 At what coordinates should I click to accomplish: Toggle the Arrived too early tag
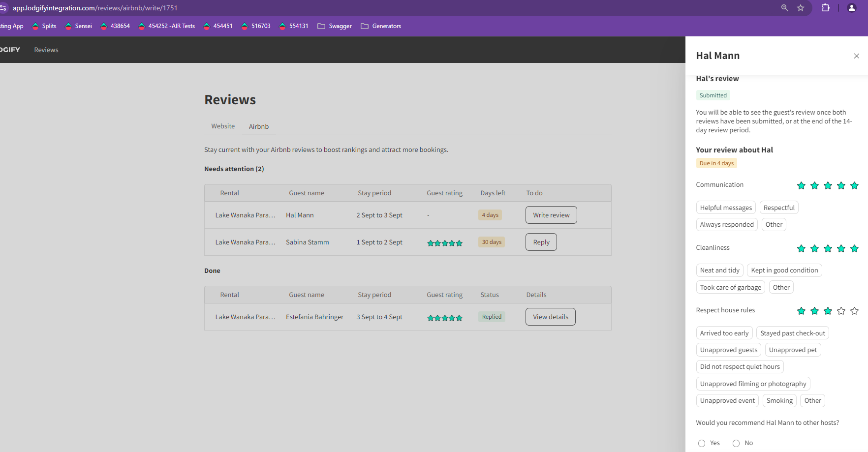pos(724,333)
